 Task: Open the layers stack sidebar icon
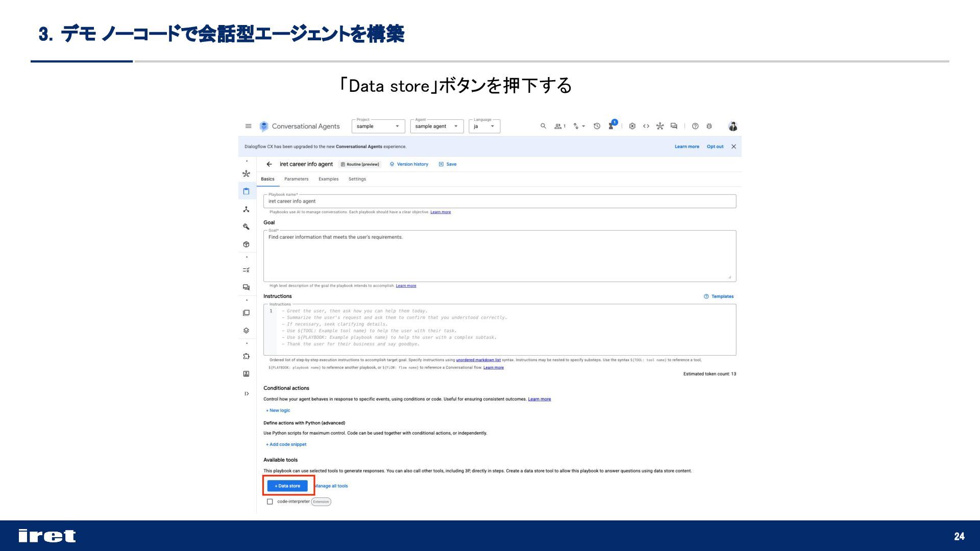pyautogui.click(x=246, y=331)
